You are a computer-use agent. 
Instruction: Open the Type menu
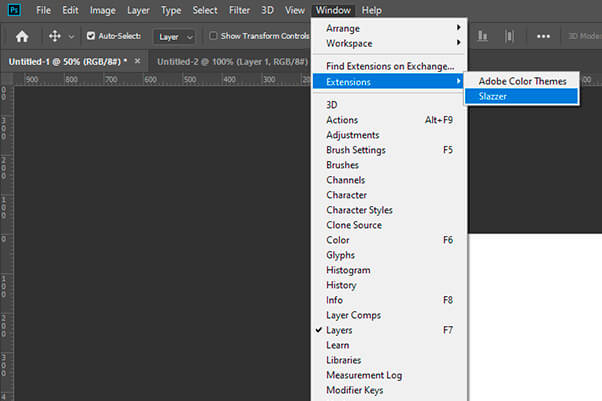pos(171,10)
